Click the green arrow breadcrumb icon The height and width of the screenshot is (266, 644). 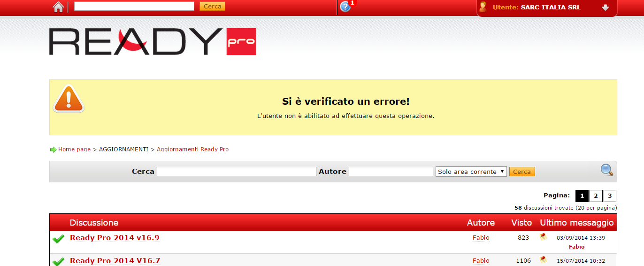tap(53, 150)
